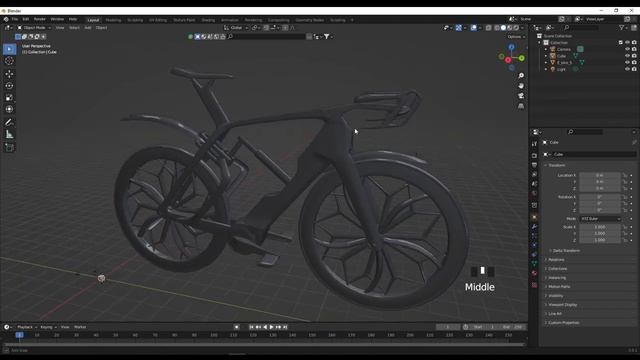This screenshot has height=360, width=640.
Task: Select the Add Cube tool
Action: point(9,147)
